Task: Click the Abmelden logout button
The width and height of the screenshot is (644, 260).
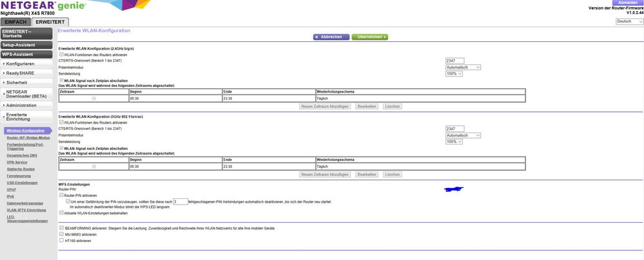Action: tap(622, 3)
